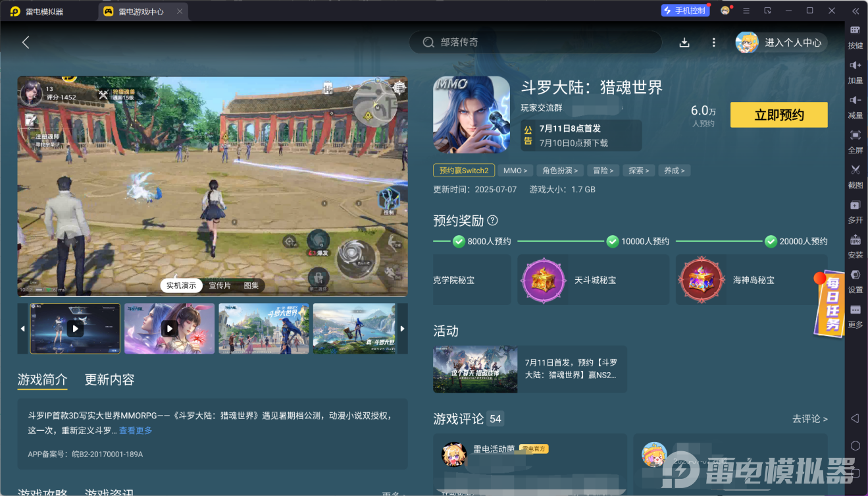Open the 养成 category tag
The height and width of the screenshot is (496, 868).
tap(674, 171)
